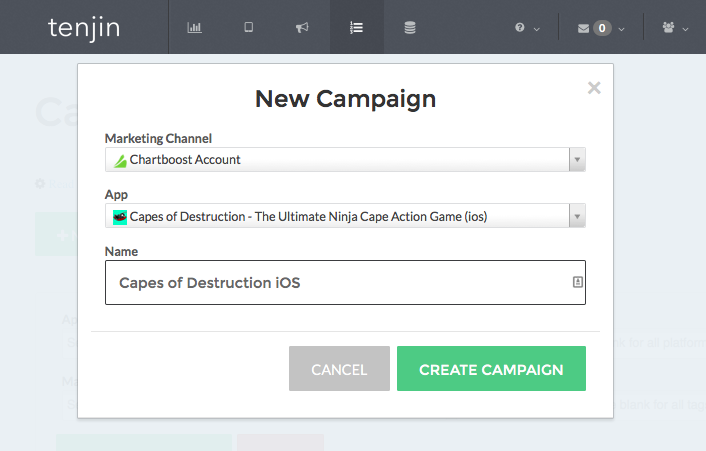This screenshot has height=451, width=706.
Task: Click the autofill contact icon in Name field
Action: (578, 282)
